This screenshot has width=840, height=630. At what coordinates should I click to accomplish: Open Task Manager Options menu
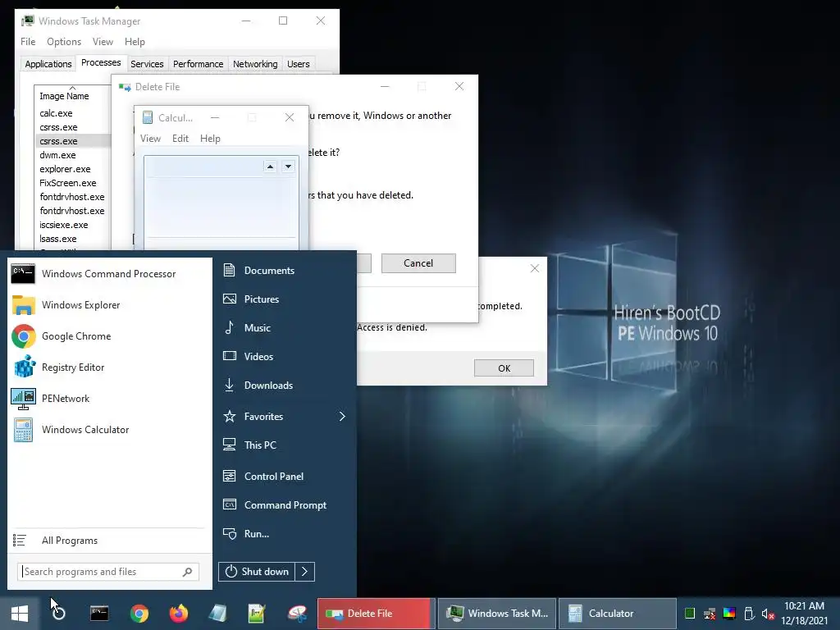[64, 42]
